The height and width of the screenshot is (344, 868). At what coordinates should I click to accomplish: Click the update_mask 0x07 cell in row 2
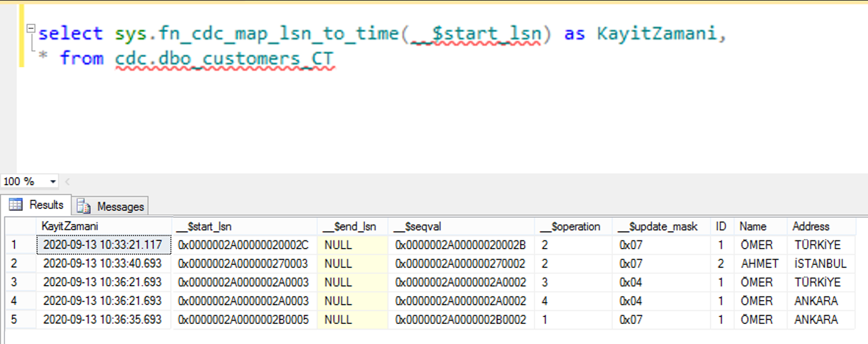pos(661,264)
